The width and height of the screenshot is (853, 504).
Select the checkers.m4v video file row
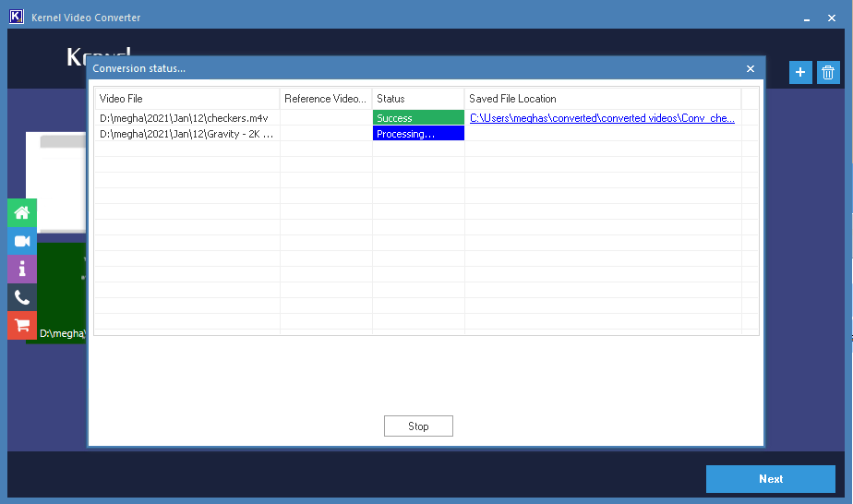pos(426,118)
